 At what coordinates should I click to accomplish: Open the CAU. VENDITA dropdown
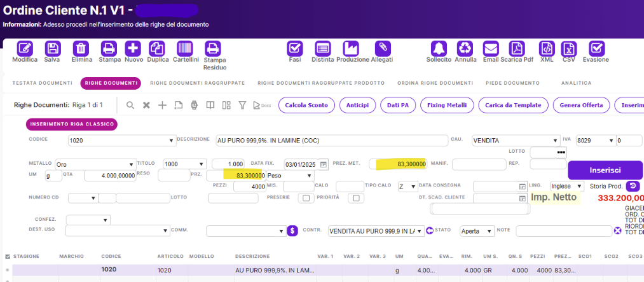[515, 141]
